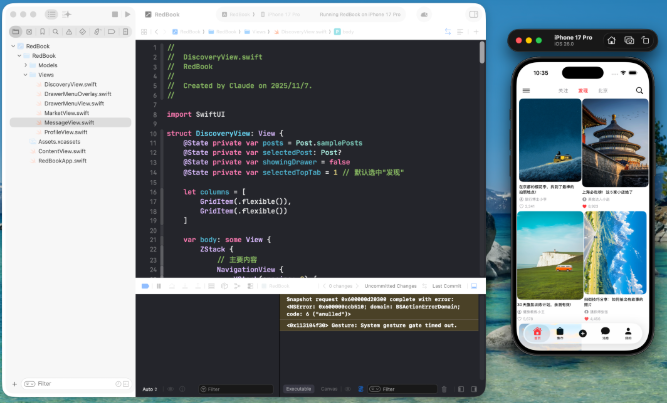Open Assets.xcassets in navigator
Viewport: 667px width, 403px height.
point(59,142)
